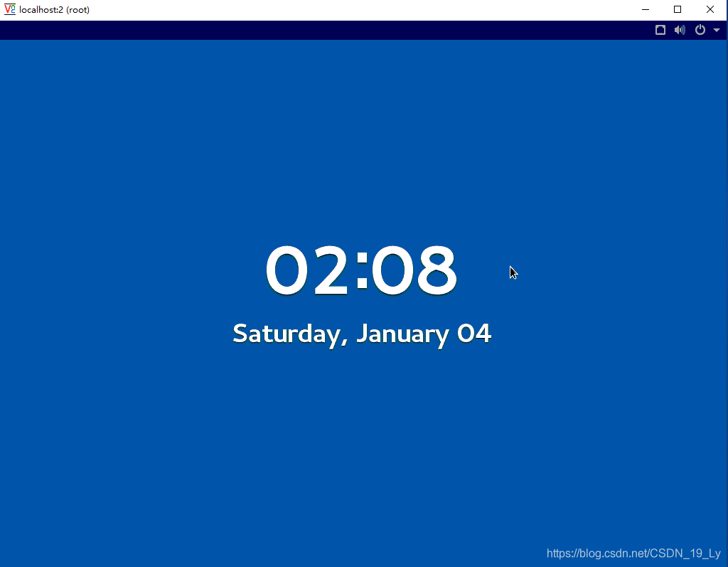
Task: Click the network status icon in top bar
Action: tap(660, 30)
